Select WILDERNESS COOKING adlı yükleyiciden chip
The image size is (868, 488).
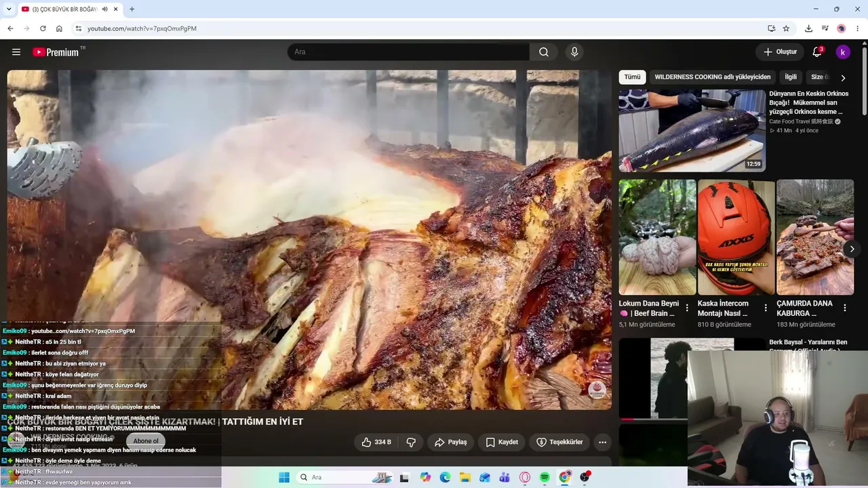(x=713, y=77)
